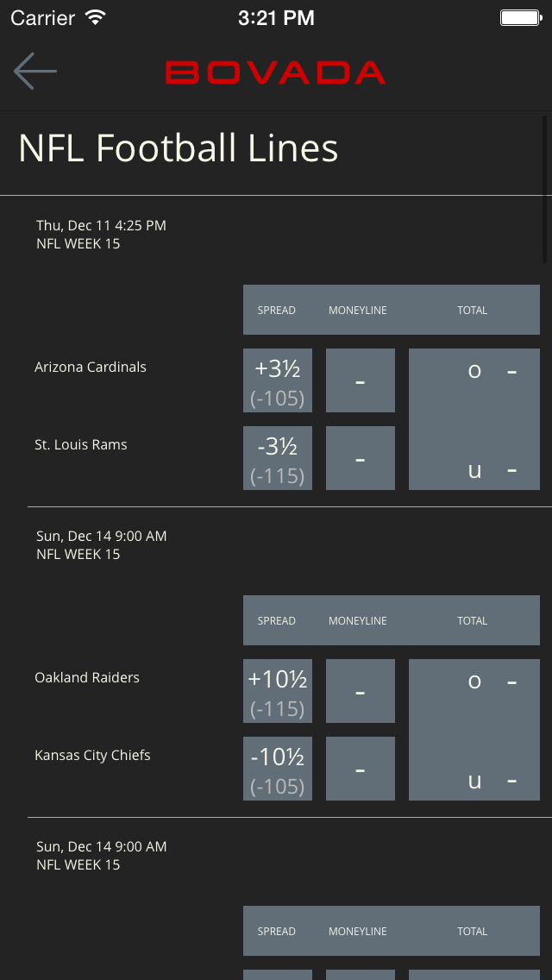Pick Kansas City Chiefs -10½ spread

point(277,769)
